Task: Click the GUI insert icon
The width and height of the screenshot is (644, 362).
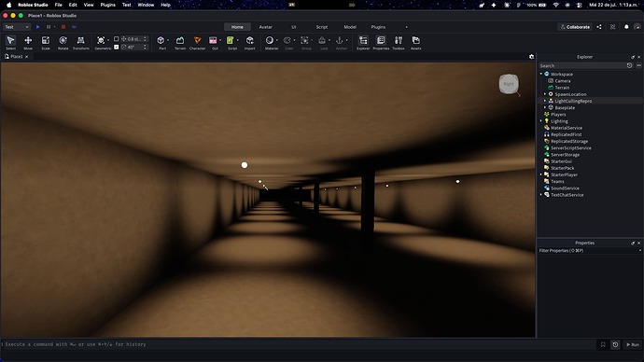Action: pos(213,40)
